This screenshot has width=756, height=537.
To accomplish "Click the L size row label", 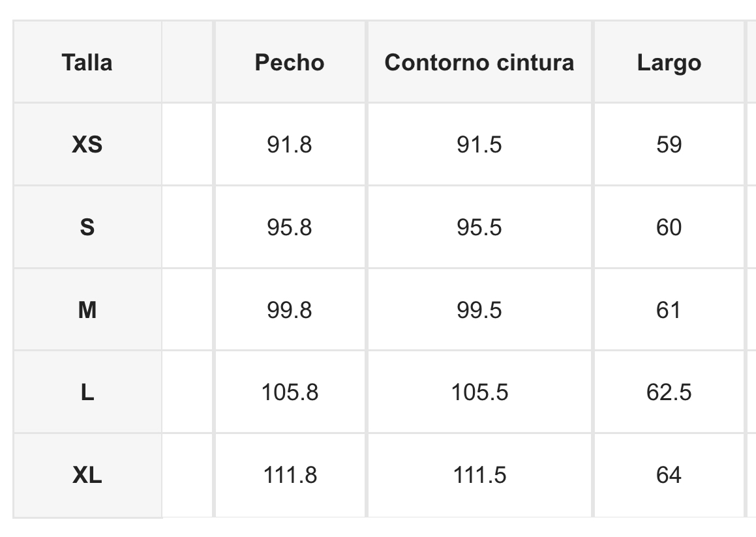I will [x=87, y=392].
